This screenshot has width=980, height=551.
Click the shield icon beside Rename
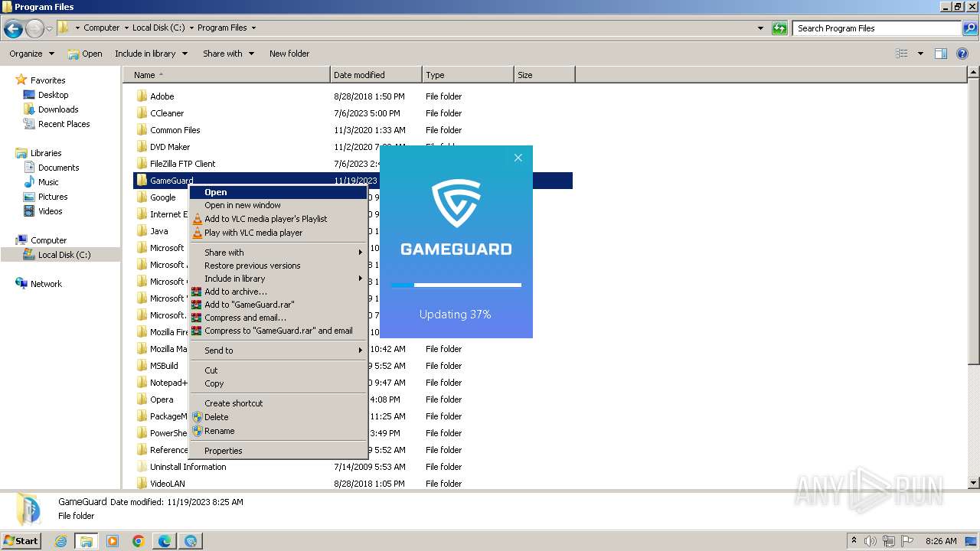197,431
